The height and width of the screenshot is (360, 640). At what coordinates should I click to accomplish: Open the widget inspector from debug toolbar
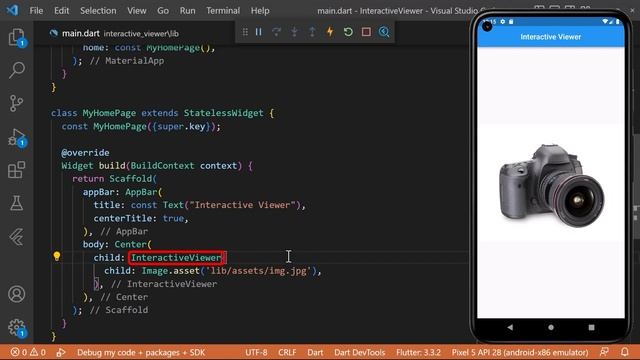(x=384, y=32)
